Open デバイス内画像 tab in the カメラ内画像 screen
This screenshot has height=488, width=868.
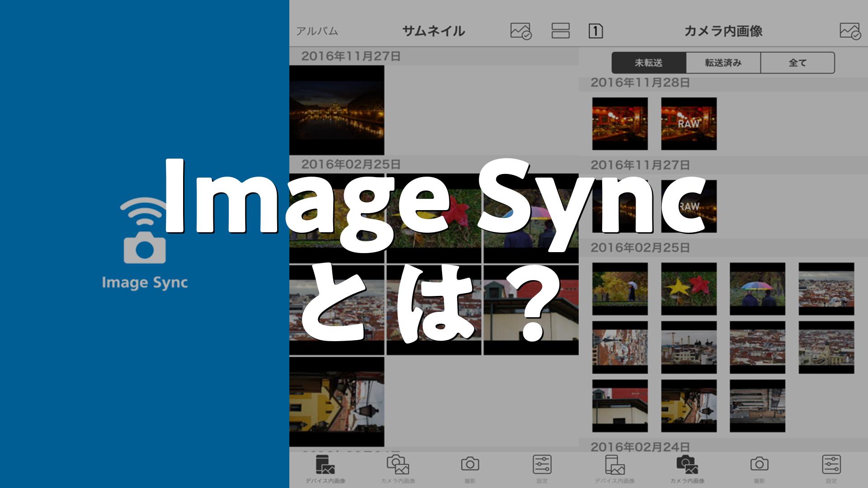615,469
